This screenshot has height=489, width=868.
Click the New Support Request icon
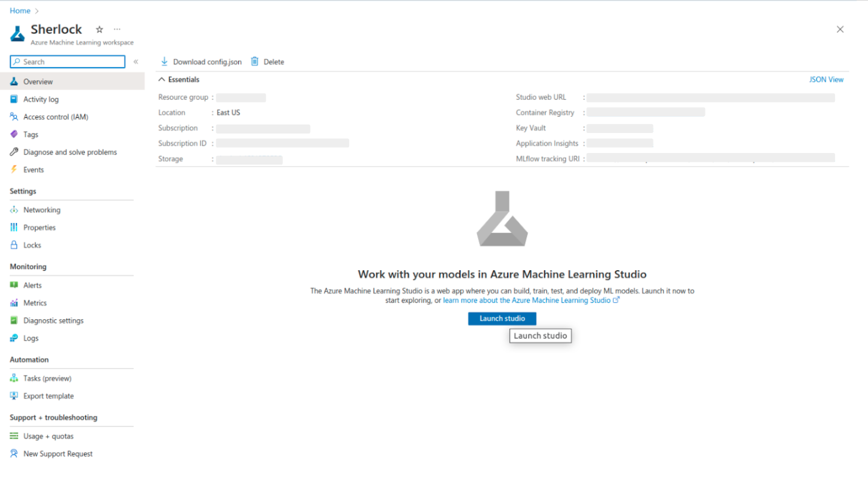(x=14, y=453)
